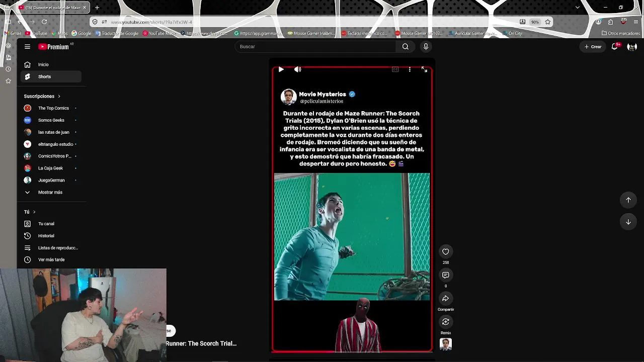Click the browser address bar URL
This screenshot has width=644, height=362.
click(x=151, y=22)
